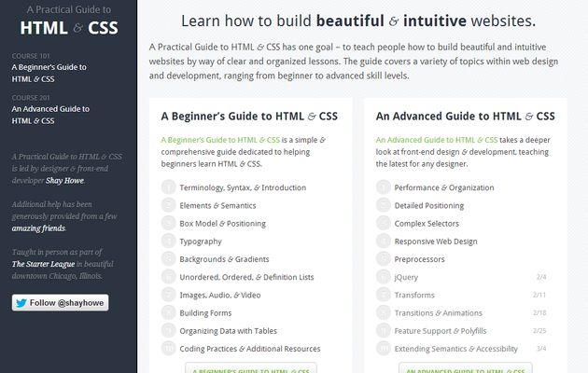
Task: Click the Twitter bird icon
Action: click(x=21, y=302)
